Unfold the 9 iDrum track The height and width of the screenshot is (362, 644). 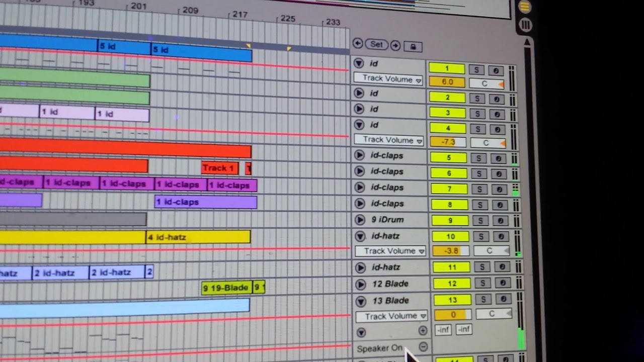click(x=360, y=220)
